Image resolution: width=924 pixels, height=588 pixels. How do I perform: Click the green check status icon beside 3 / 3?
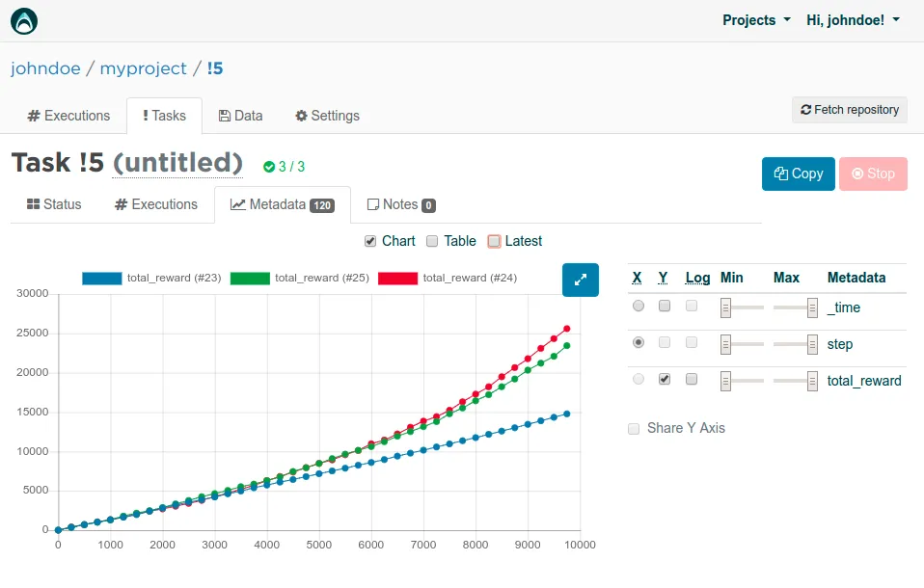coord(269,167)
